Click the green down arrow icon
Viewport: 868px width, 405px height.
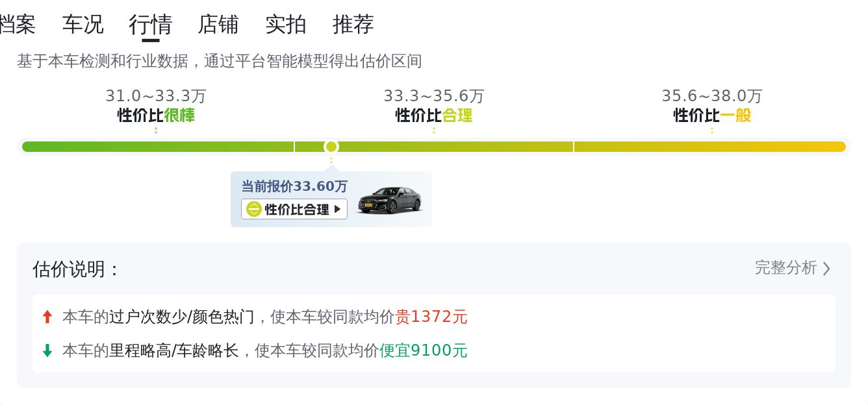tap(47, 351)
